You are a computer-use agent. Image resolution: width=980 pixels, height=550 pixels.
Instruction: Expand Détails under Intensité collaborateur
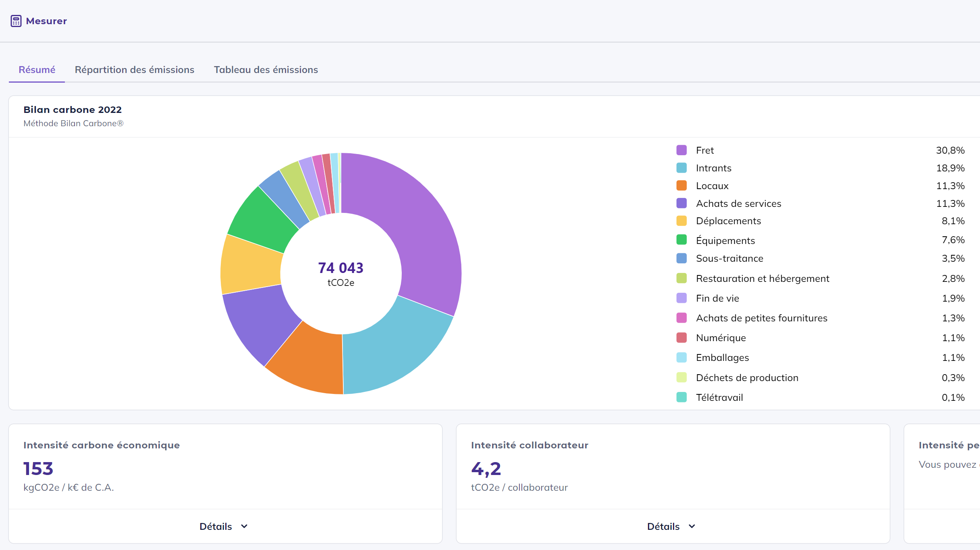(x=671, y=526)
